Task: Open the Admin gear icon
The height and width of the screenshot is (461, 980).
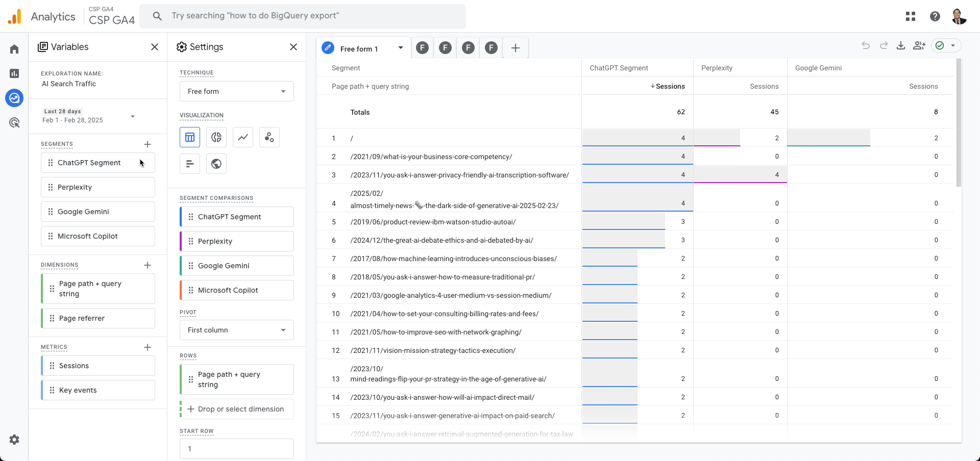Action: [x=14, y=440]
